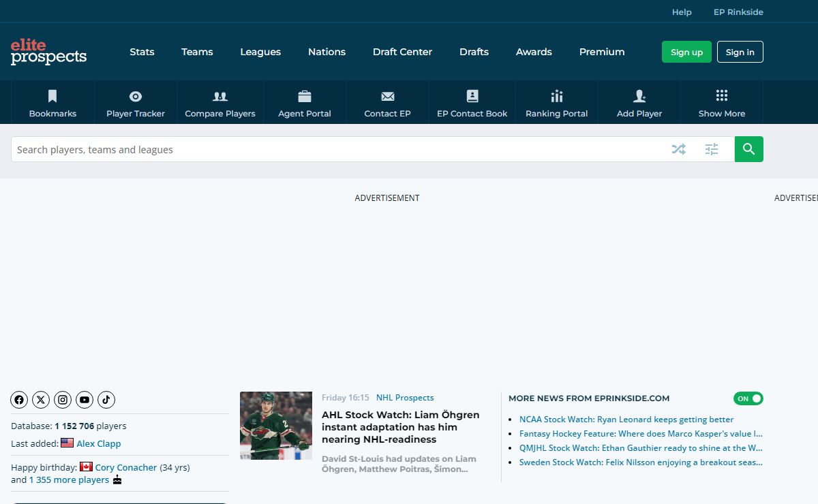Open the TikTok social icon
This screenshot has width=818, height=504.
pyautogui.click(x=106, y=400)
